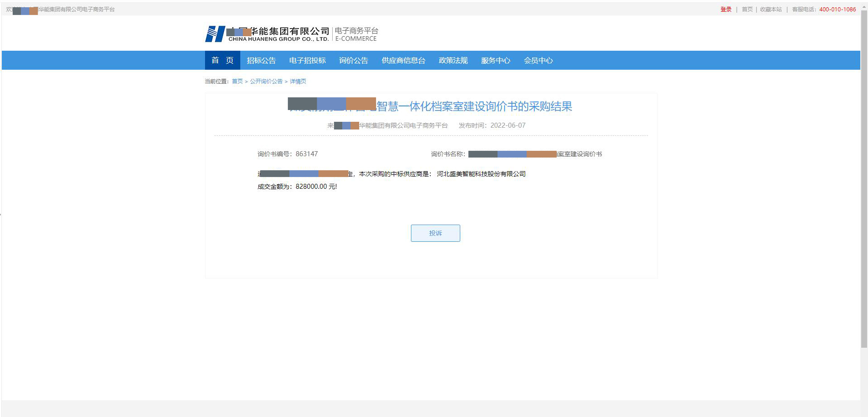
Task: Open the 供应商信息台 navigation item
Action: coord(403,61)
